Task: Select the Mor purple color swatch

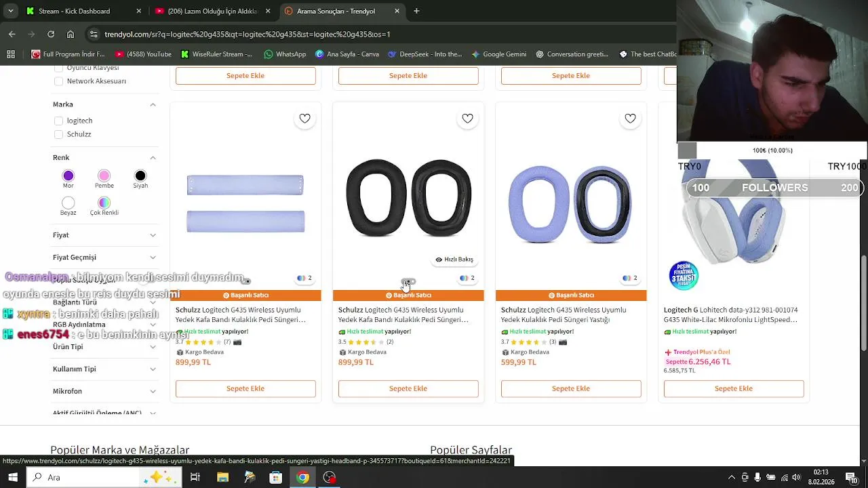Action: pyautogui.click(x=68, y=176)
